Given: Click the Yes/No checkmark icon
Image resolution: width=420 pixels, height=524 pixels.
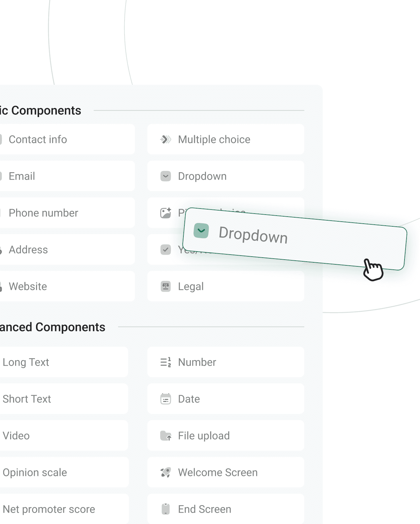Looking at the screenshot, I should click(166, 249).
